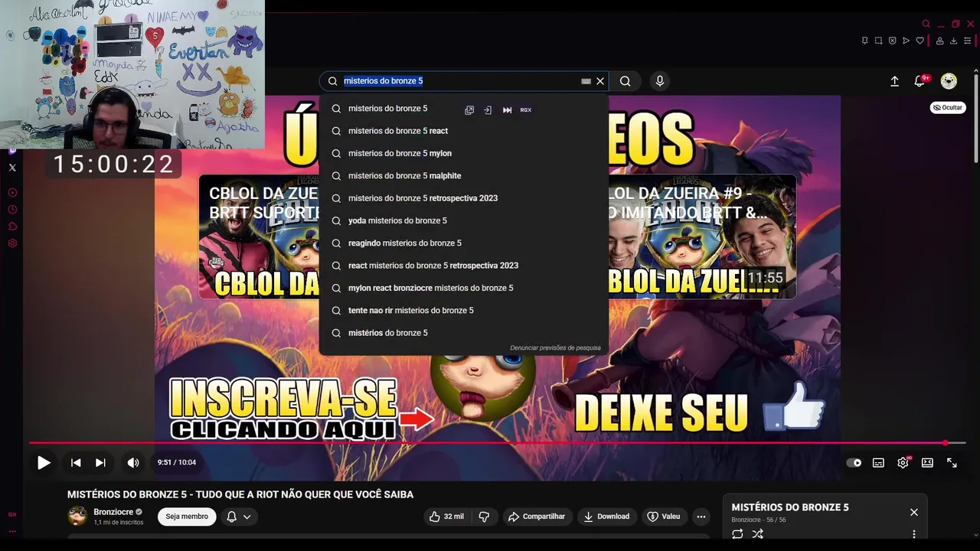Click the 'Ocultar' end-screen button
Screen dimensions: 980x551
pos(948,108)
